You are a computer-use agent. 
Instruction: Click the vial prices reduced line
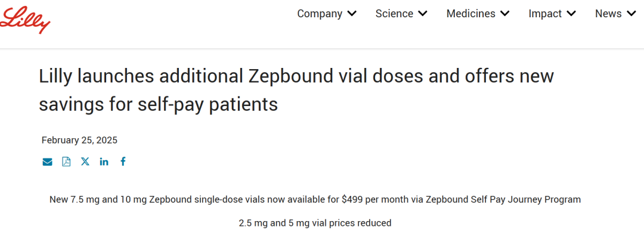coord(315,223)
